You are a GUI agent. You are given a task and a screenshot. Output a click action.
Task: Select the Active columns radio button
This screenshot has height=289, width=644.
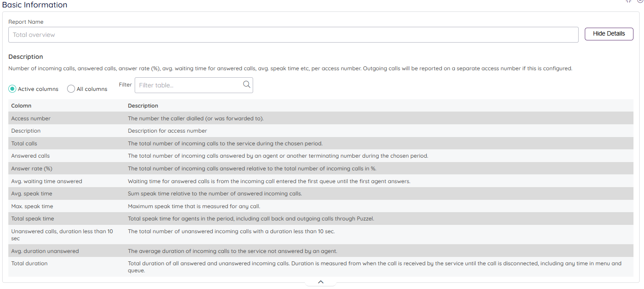point(12,89)
